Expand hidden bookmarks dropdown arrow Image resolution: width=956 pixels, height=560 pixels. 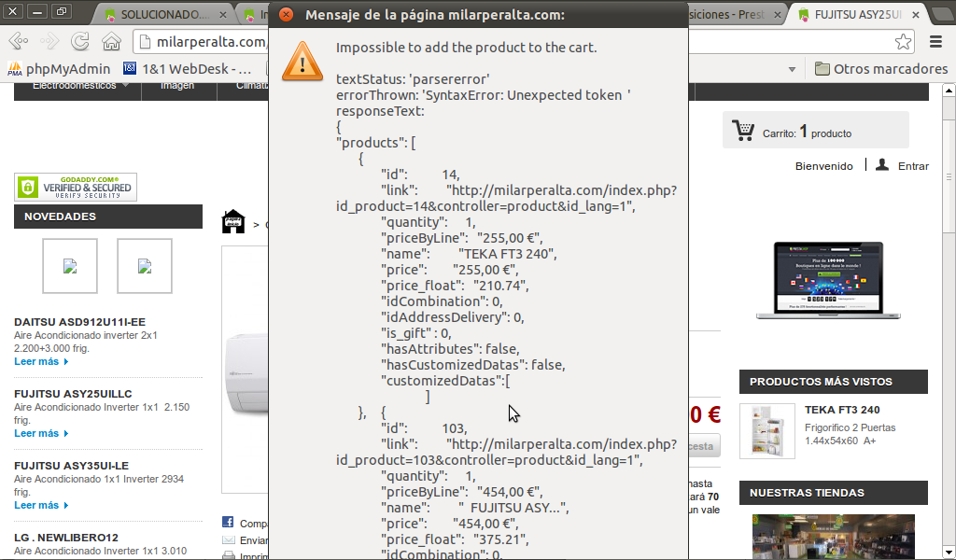tap(792, 69)
